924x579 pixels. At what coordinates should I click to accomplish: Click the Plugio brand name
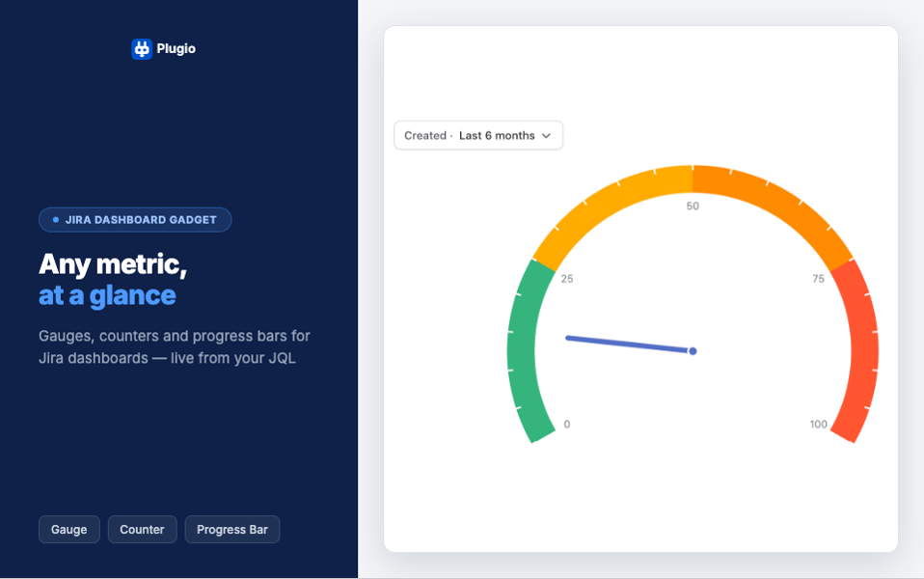(177, 49)
